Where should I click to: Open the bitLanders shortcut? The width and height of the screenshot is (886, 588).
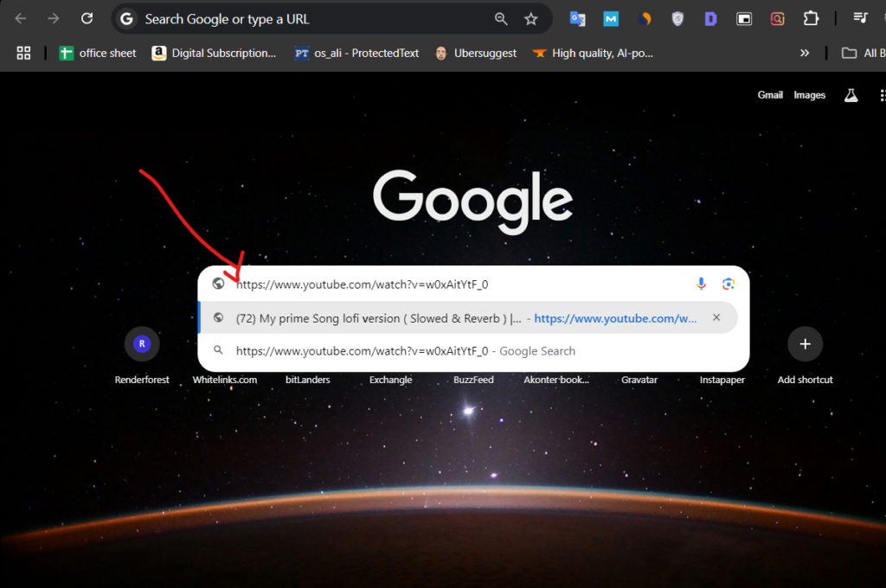[x=307, y=380]
